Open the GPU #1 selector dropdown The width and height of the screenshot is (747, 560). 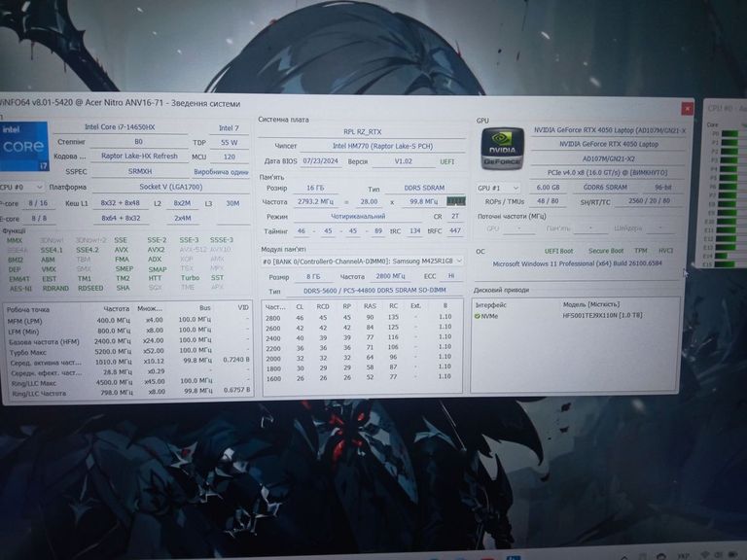coord(498,188)
